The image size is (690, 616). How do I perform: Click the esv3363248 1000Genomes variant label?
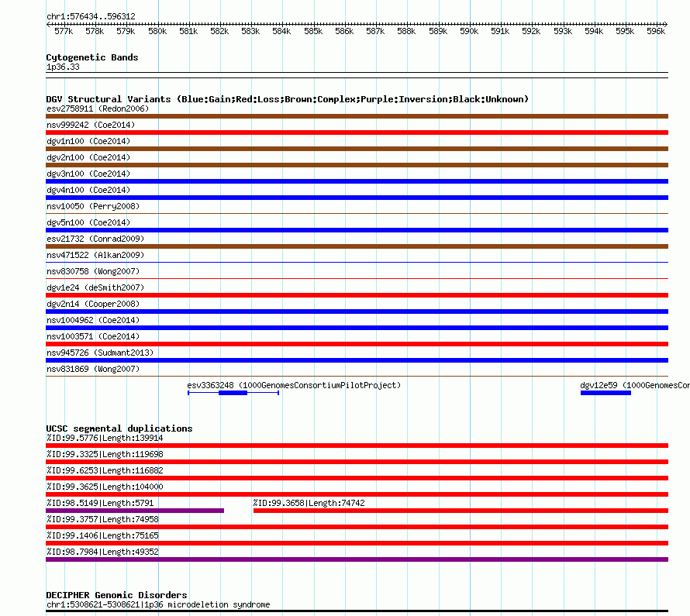point(294,385)
